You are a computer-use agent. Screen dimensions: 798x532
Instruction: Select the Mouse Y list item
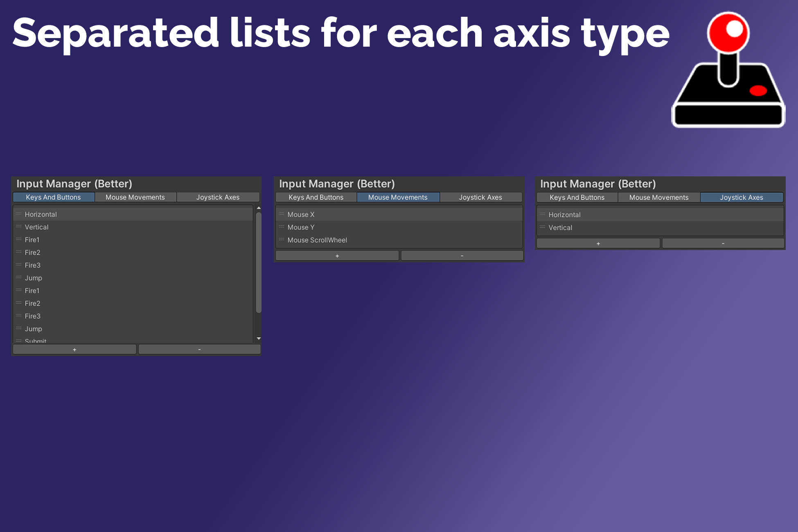click(301, 227)
